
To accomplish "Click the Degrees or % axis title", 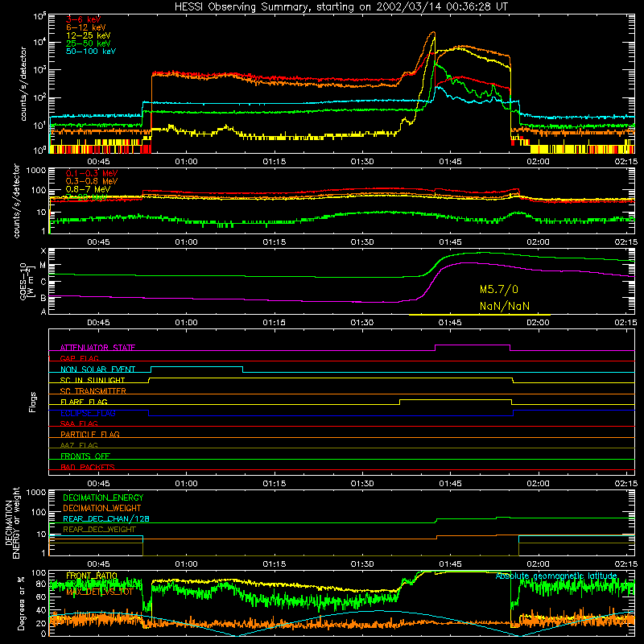I will click(x=21, y=603).
